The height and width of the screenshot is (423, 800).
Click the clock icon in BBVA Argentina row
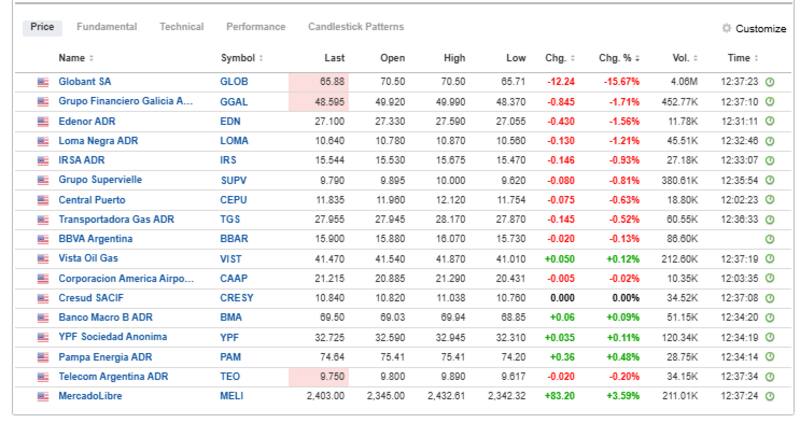(x=770, y=239)
